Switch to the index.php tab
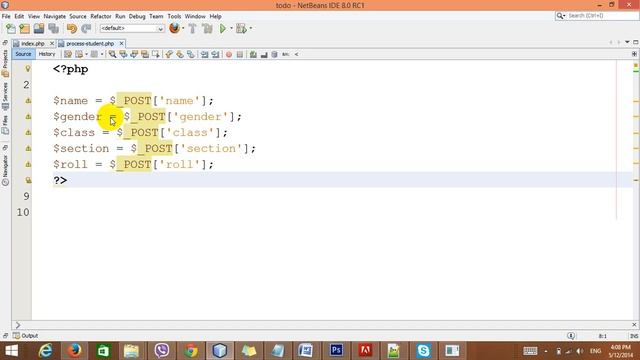Screen dimensions: 640x360 pos(33,43)
